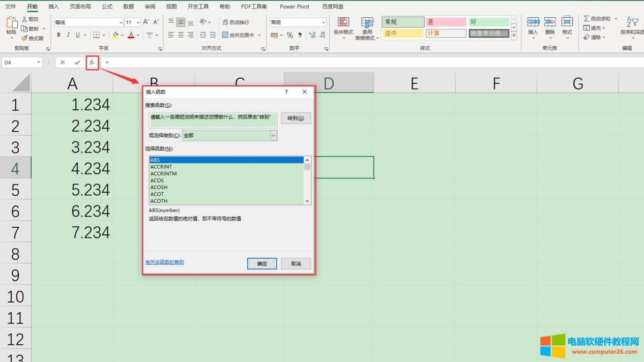This screenshot has height=362, width=644.
Task: Click the percent style icon
Action: click(290, 35)
